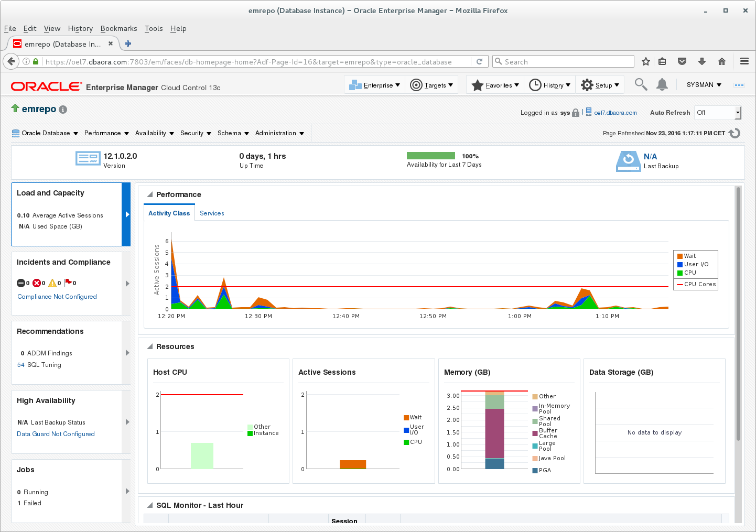Open the Data Guard Not Configured link
This screenshot has height=532, width=756.
(56, 434)
